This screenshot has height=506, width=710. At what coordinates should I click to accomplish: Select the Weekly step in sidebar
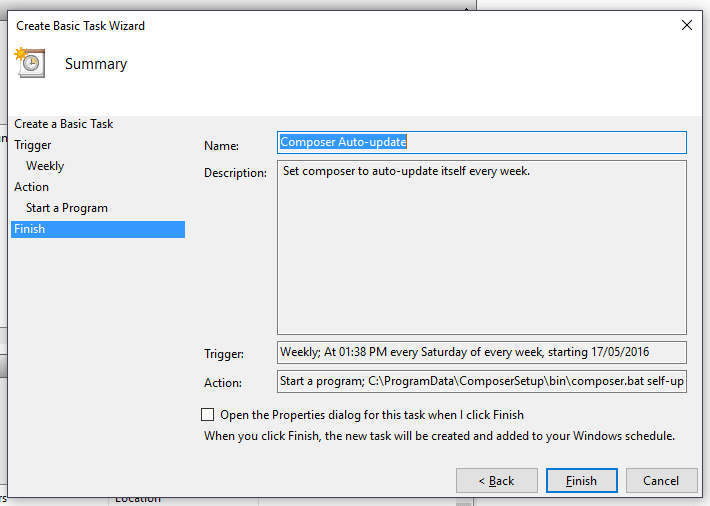(45, 166)
